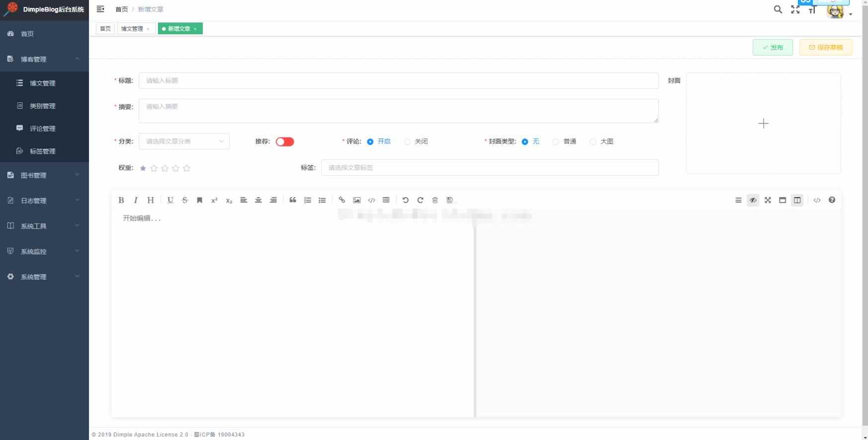The image size is (868, 440).
Task: Insert a blockquote
Action: (x=293, y=200)
